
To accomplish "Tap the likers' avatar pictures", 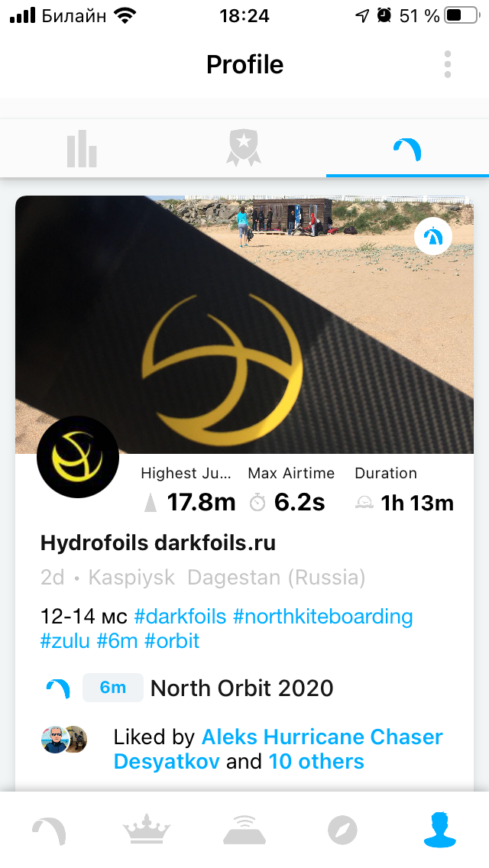I will coord(64,739).
